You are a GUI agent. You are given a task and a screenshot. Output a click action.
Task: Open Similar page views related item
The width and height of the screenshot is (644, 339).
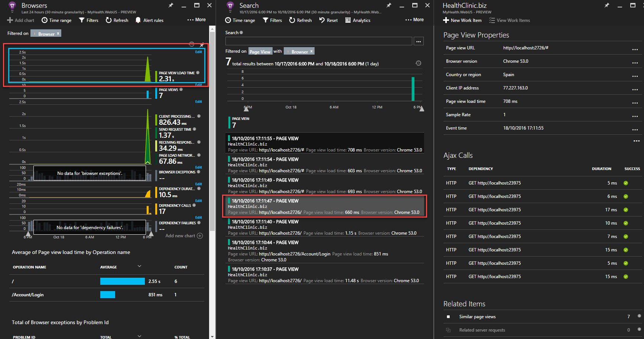click(543, 317)
